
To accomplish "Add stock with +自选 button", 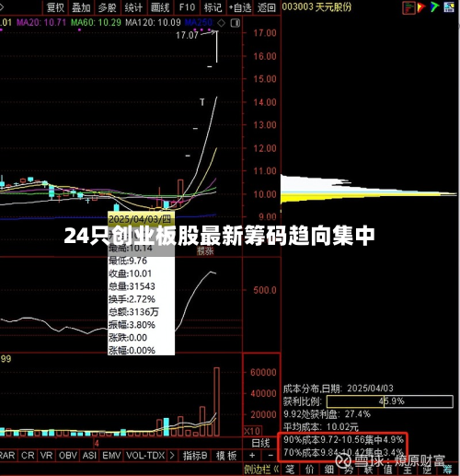I will click(x=240, y=7).
